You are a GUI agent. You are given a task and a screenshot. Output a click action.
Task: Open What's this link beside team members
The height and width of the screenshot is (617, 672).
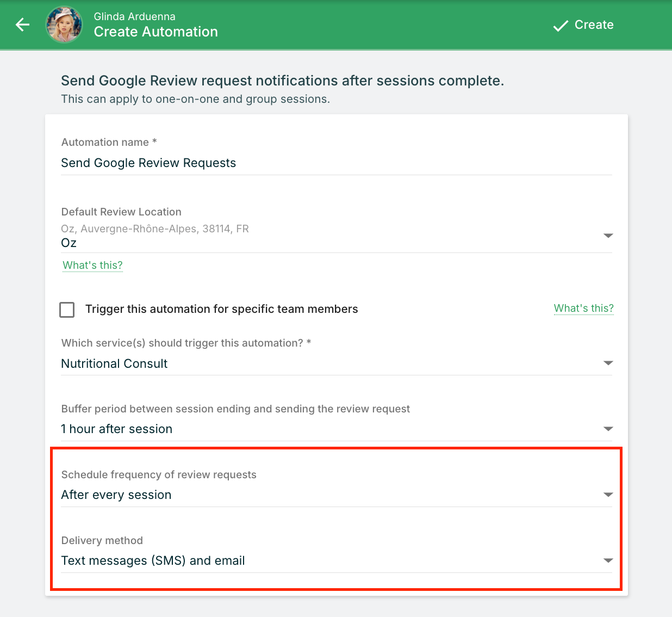(x=583, y=308)
